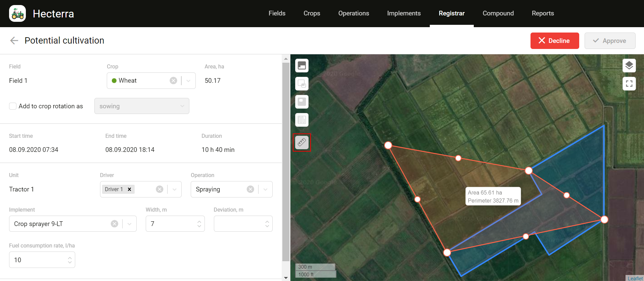Click the first map tool above the ruler
Image resolution: width=644 pixels, height=281 pixels.
[302, 65]
